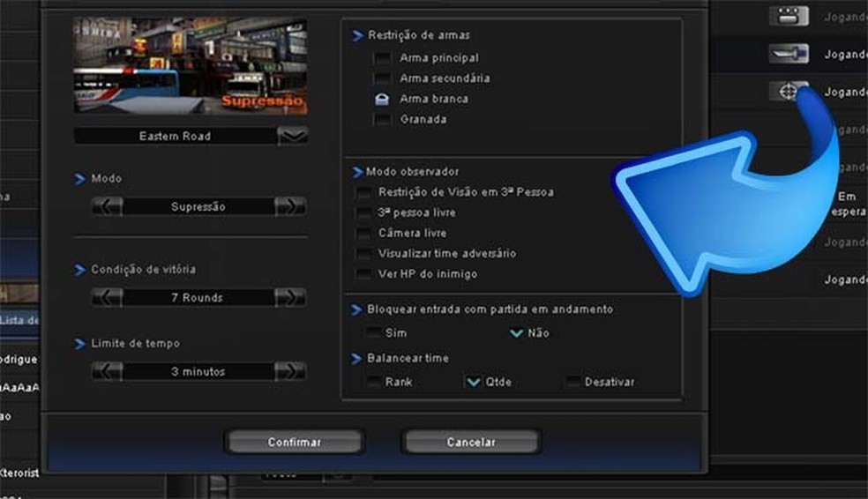This screenshot has width=868, height=499.
Task: Click the 7 Rounds value field
Action: 198,298
